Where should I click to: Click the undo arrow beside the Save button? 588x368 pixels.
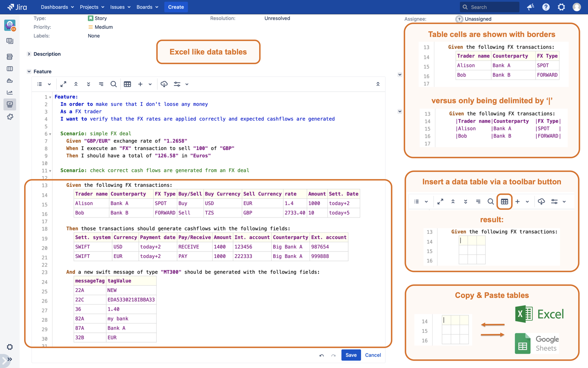321,355
